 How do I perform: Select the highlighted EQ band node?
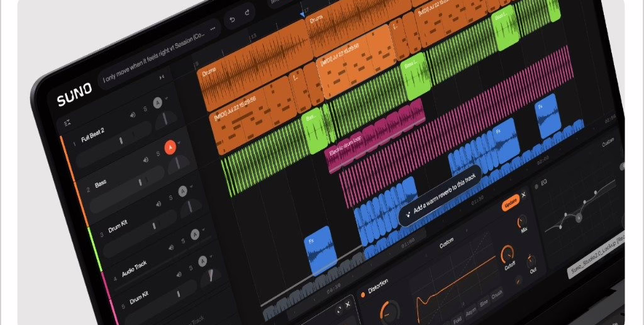click(579, 218)
